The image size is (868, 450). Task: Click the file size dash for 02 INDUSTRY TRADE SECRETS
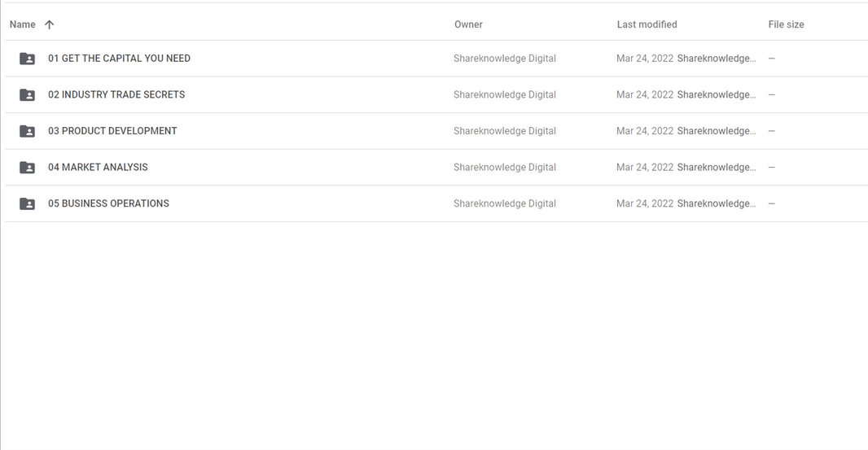point(772,94)
